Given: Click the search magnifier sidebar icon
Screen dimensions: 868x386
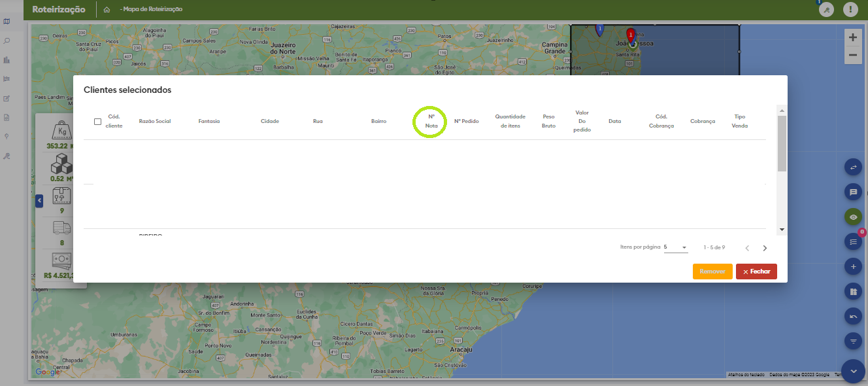Looking at the screenshot, I should [7, 41].
